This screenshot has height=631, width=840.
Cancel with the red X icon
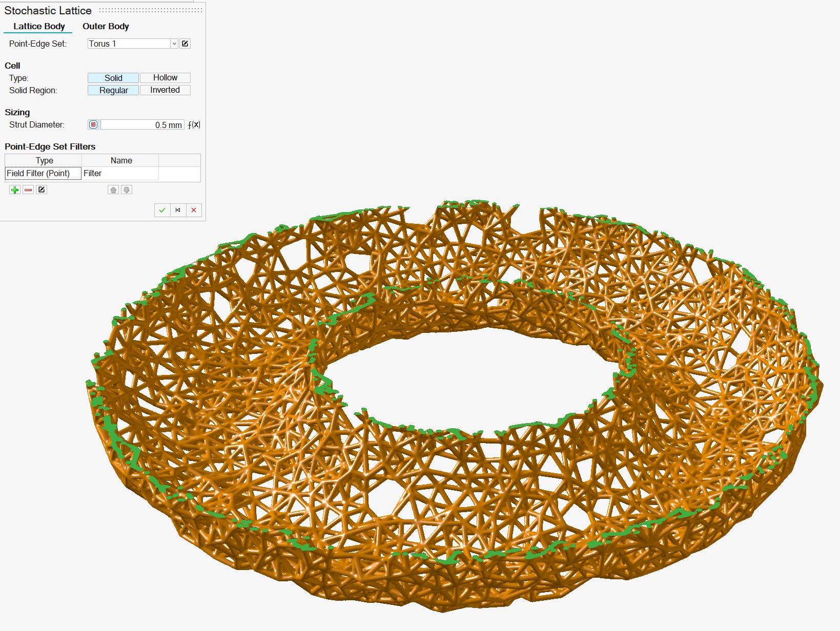pos(194,210)
